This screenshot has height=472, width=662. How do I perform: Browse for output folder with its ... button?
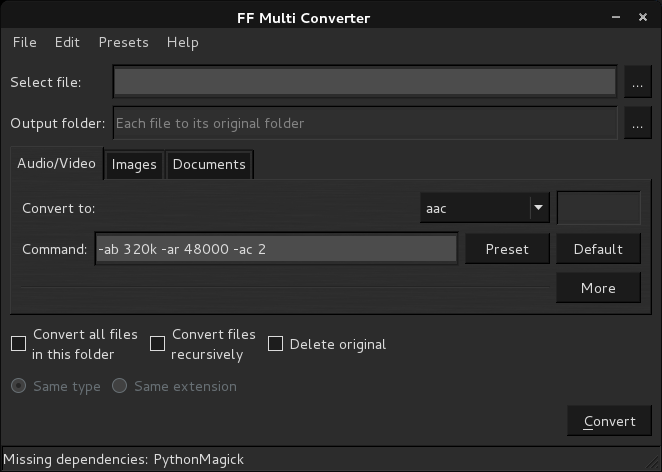(x=638, y=123)
